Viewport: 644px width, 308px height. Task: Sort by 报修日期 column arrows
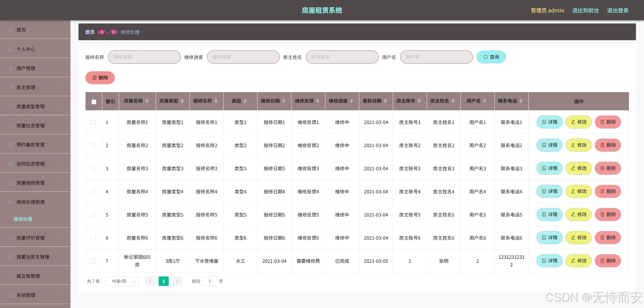[284, 101]
